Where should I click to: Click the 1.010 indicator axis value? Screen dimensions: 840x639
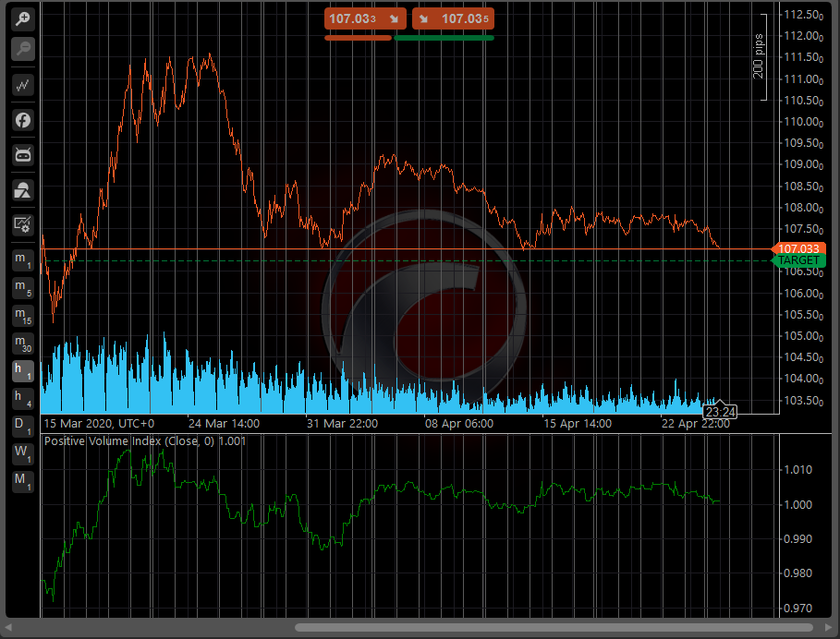tap(797, 470)
